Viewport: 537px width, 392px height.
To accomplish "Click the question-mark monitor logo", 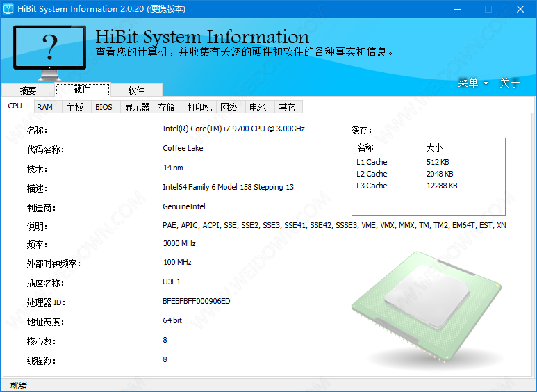I will 49,53.
